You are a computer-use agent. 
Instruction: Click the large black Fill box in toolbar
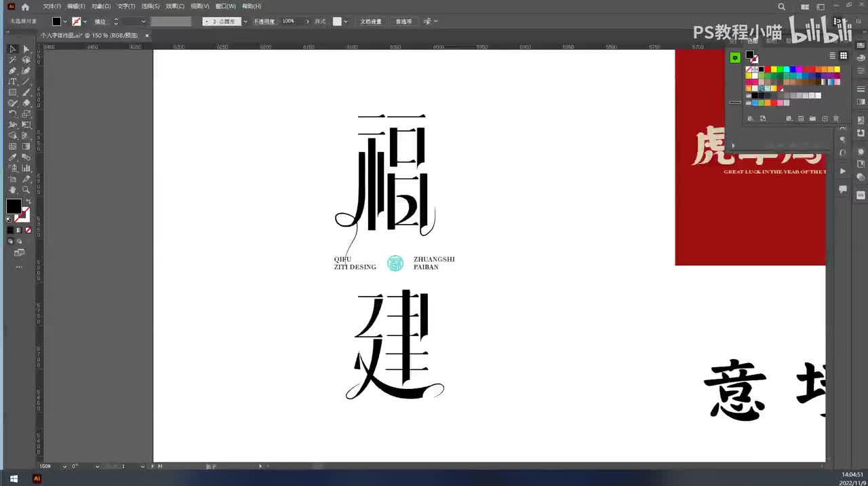[x=14, y=206]
